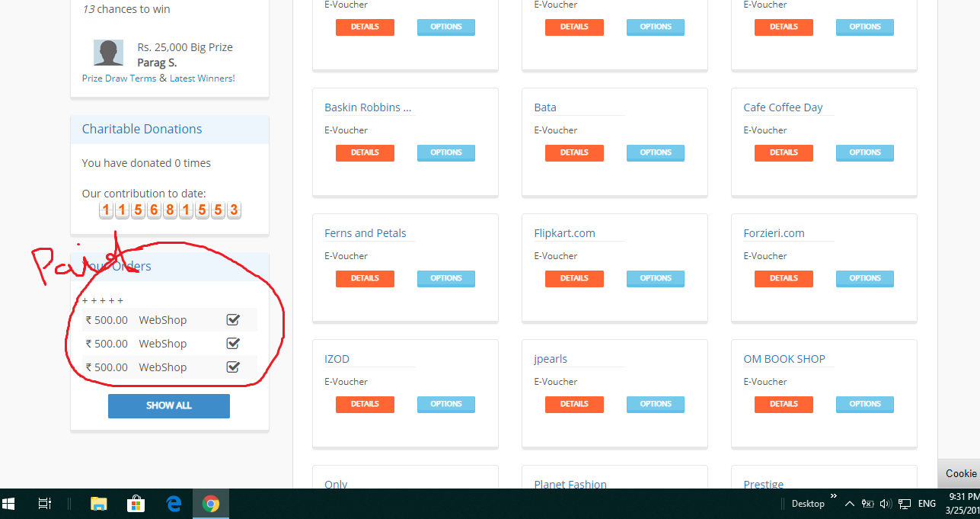Click DETAILS on the jpearls card
Viewport: 980px width, 519px height.
tap(574, 404)
